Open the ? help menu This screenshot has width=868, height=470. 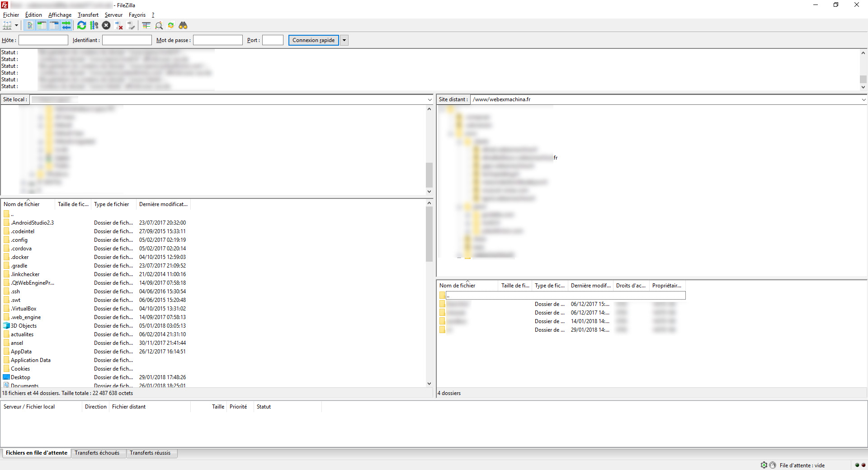pyautogui.click(x=153, y=15)
